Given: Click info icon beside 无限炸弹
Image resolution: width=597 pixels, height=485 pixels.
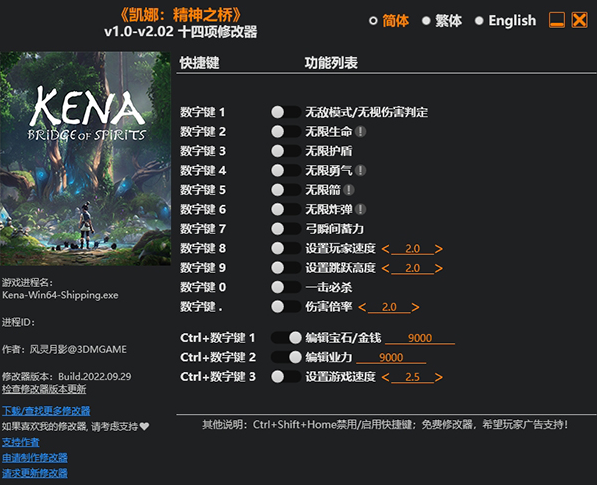Looking at the screenshot, I should pyautogui.click(x=360, y=209).
